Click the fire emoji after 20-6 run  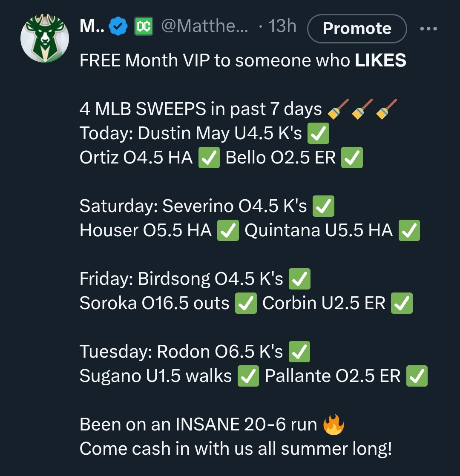[333, 424]
